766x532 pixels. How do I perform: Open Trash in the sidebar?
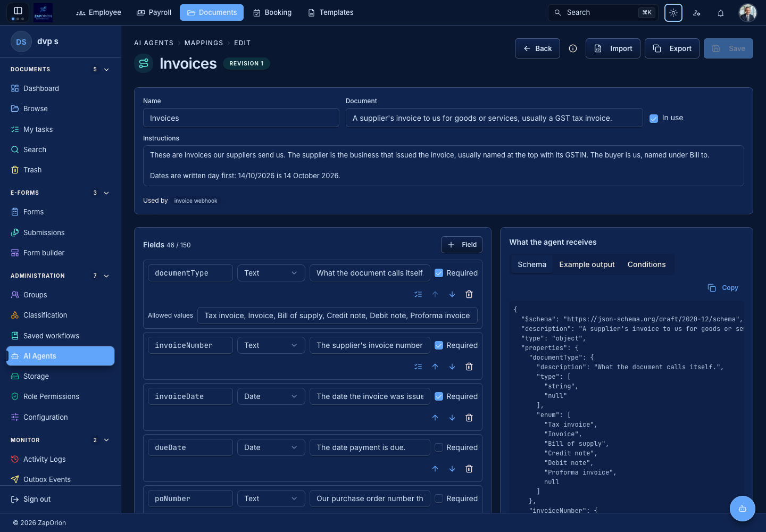pos(61,170)
